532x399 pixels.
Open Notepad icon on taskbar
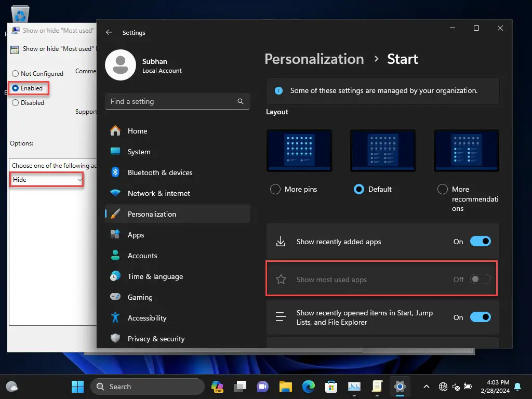pyautogui.click(x=377, y=387)
